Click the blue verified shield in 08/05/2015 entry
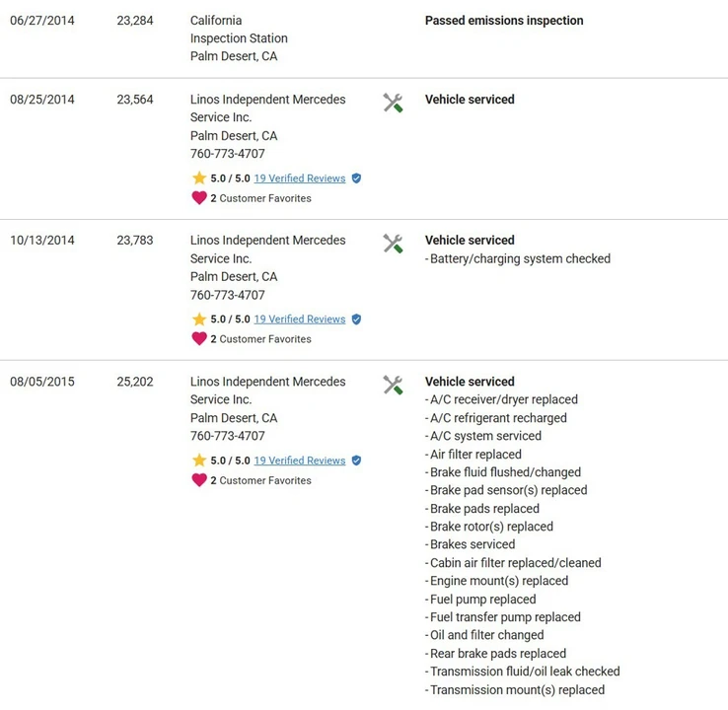Viewport: 728px width, 710px height. (356, 461)
